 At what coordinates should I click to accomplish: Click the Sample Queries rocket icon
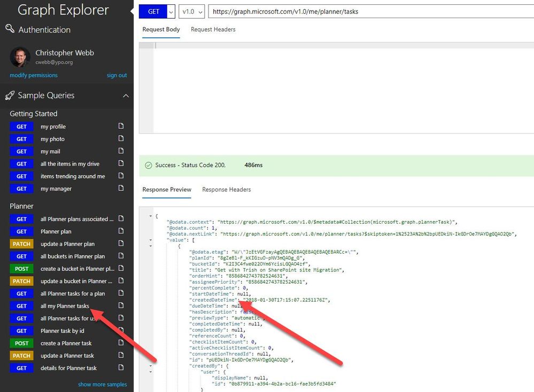(x=10, y=95)
